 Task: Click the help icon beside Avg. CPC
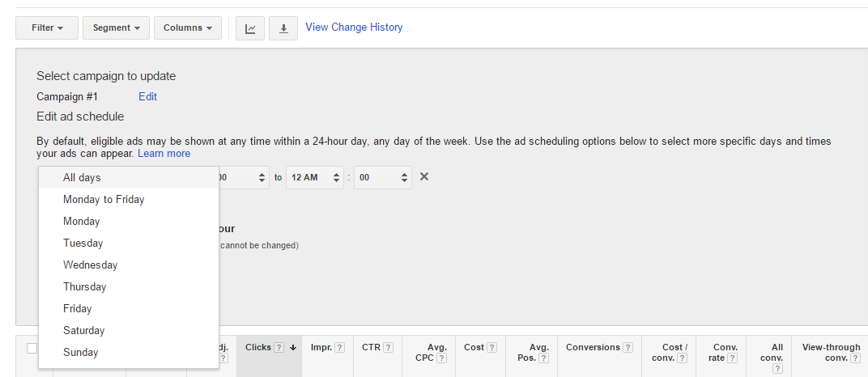pyautogui.click(x=442, y=358)
